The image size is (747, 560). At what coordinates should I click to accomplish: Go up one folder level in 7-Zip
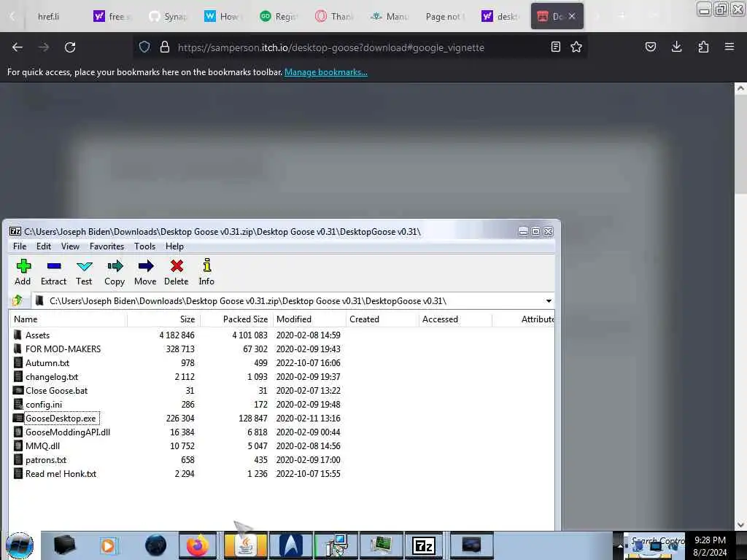click(18, 300)
